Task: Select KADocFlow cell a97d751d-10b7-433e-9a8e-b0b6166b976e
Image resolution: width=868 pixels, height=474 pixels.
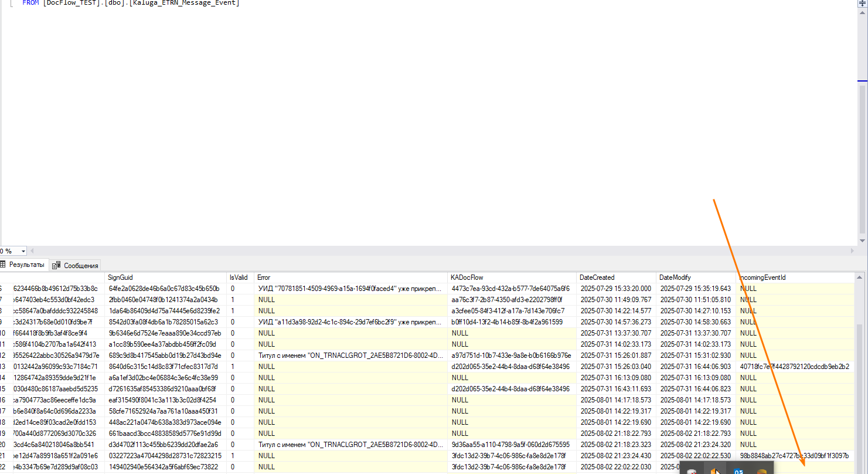Action: click(513, 355)
